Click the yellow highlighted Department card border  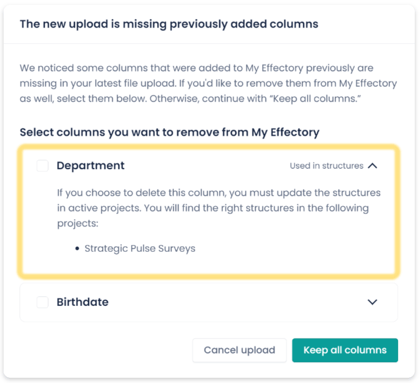pyautogui.click(x=208, y=147)
